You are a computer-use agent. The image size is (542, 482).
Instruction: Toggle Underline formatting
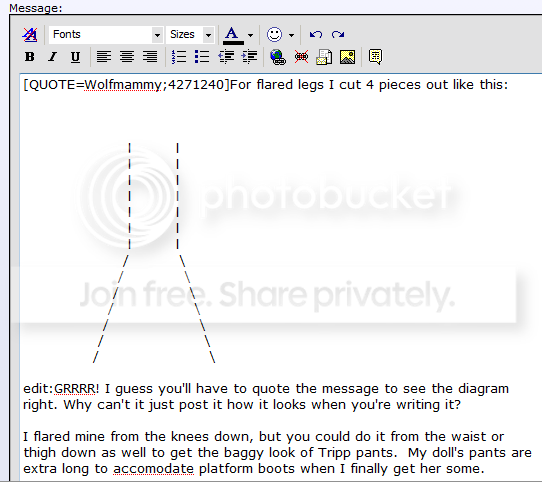pos(75,57)
